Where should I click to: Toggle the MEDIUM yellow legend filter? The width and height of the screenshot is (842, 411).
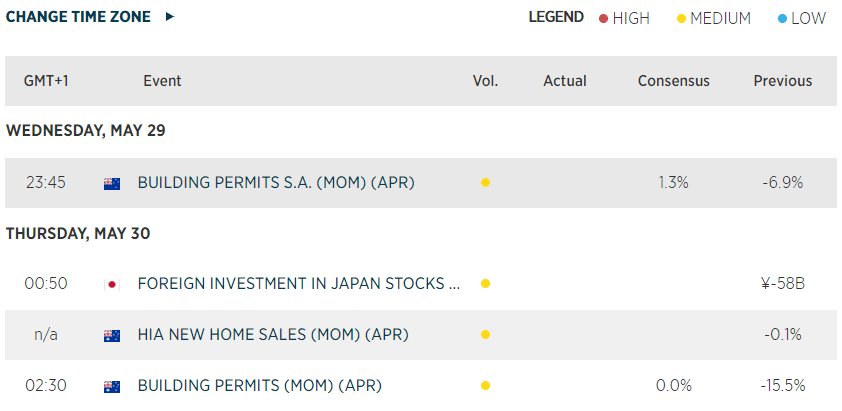point(714,18)
